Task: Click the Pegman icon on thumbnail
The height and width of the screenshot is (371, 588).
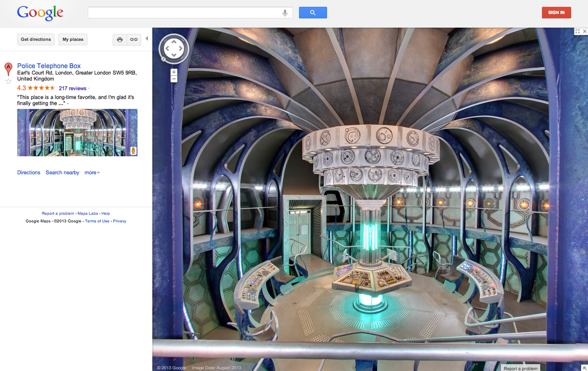Action: (x=133, y=151)
